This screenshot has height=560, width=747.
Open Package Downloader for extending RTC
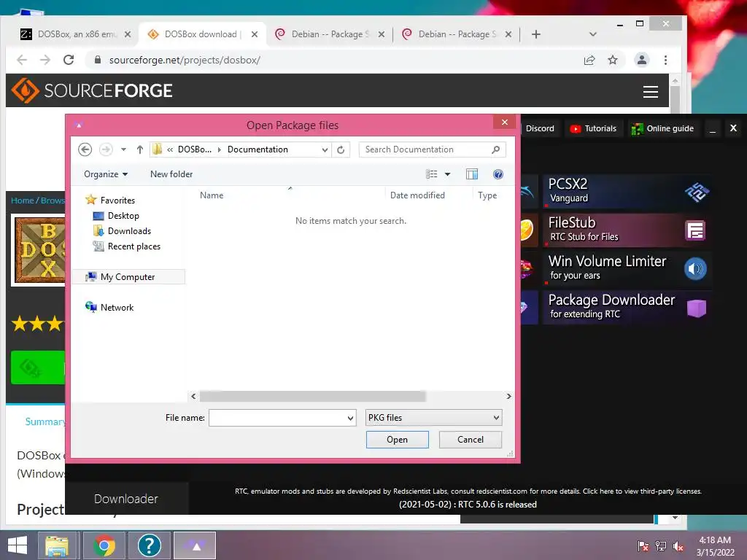point(627,307)
